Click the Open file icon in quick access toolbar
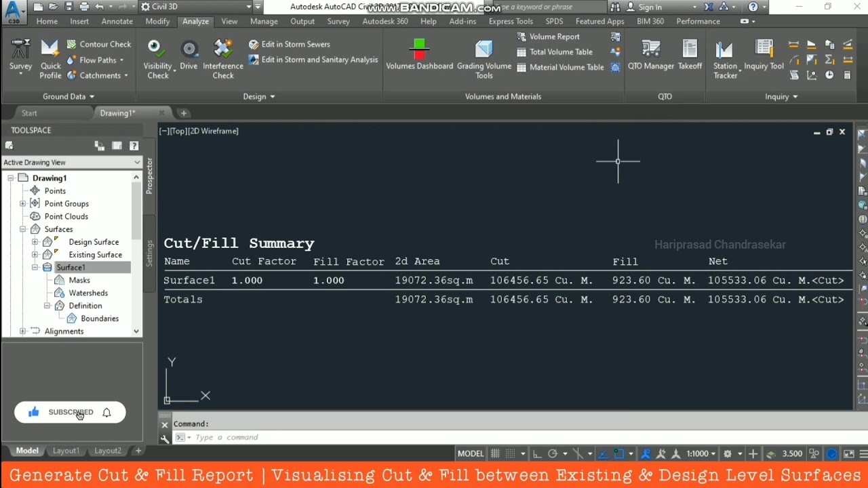 [x=54, y=7]
